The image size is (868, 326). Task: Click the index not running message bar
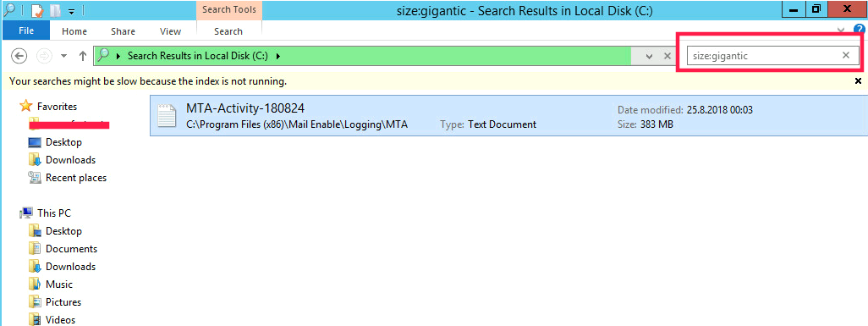(434, 81)
